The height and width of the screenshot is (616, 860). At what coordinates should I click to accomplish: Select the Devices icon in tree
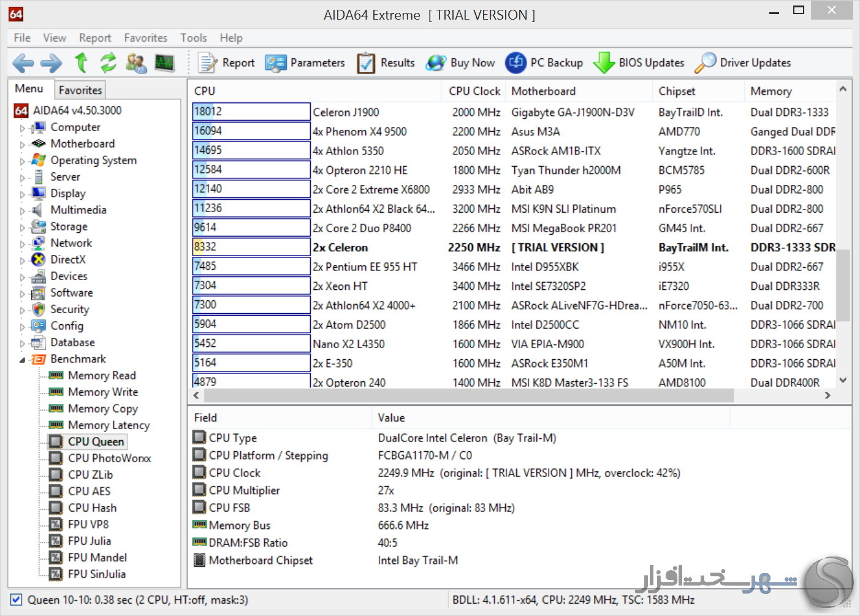(39, 276)
